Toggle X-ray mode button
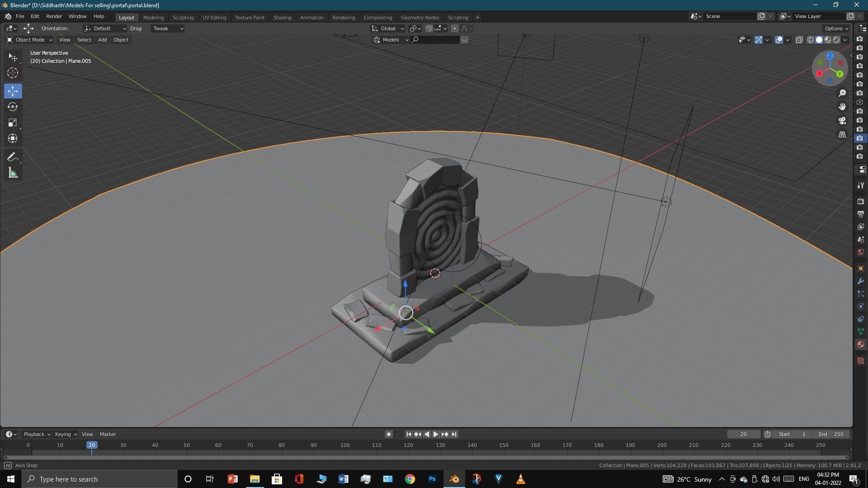The image size is (868, 488). 799,40
